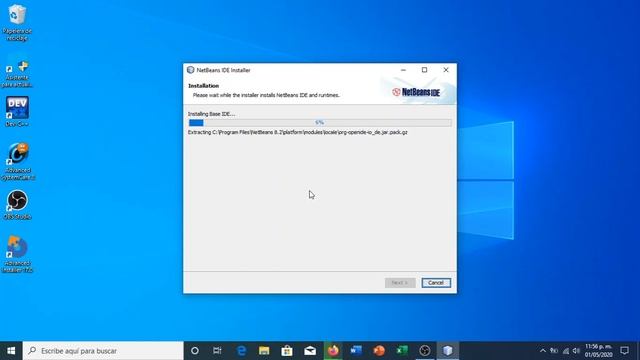Minimize the NetBeans IDE Installer window
Image resolution: width=640 pixels, height=360 pixels.
403,70
